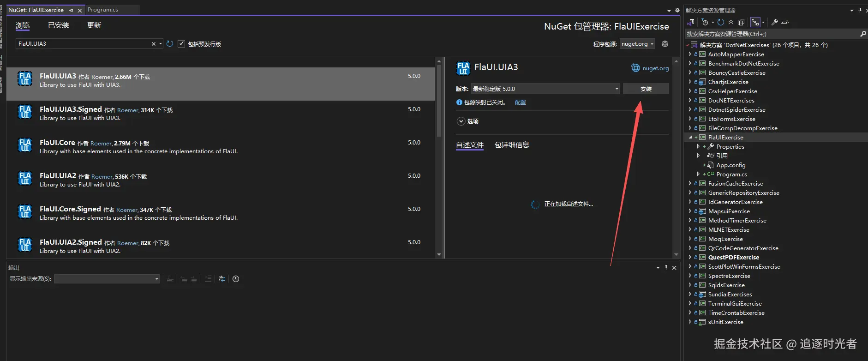Pin the Solution Explorer panel
The image size is (868, 361).
pos(860,10)
